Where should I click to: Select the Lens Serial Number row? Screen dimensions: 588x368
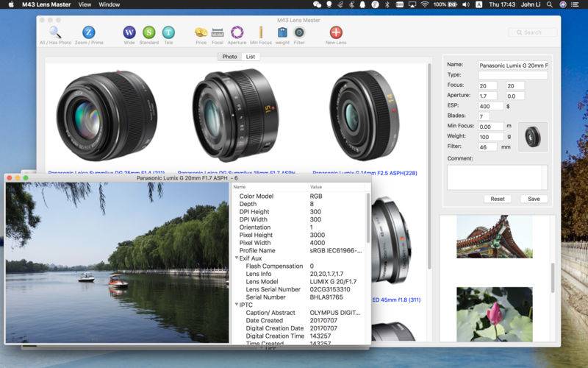click(x=300, y=289)
